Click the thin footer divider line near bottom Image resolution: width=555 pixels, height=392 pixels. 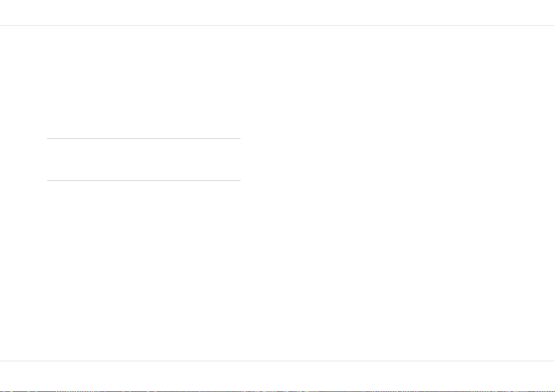[278, 361]
